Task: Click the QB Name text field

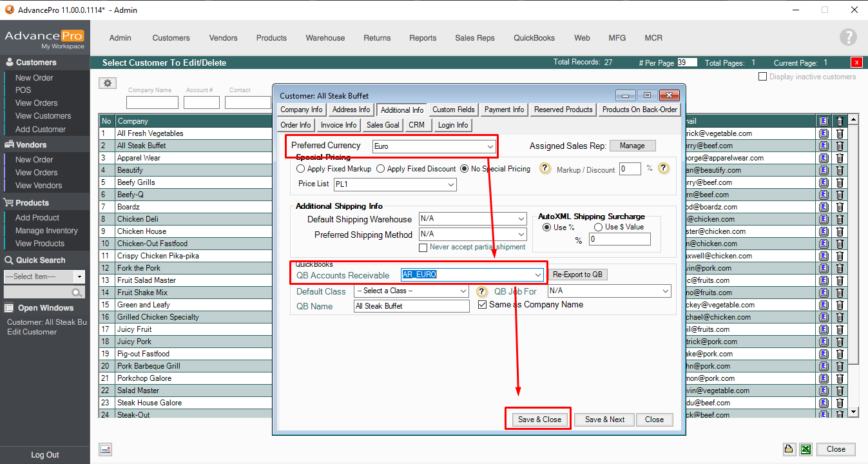Action: click(411, 306)
